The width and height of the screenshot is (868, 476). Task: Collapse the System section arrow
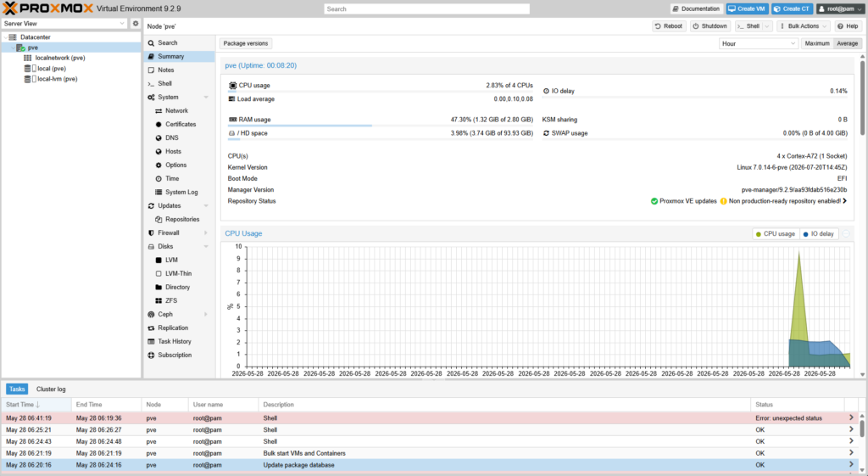click(x=206, y=97)
